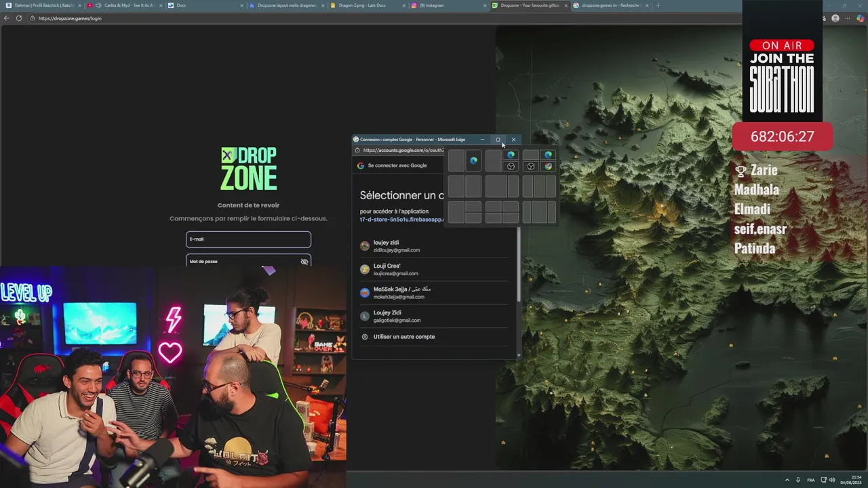Open the volume tray icon

pos(832,480)
